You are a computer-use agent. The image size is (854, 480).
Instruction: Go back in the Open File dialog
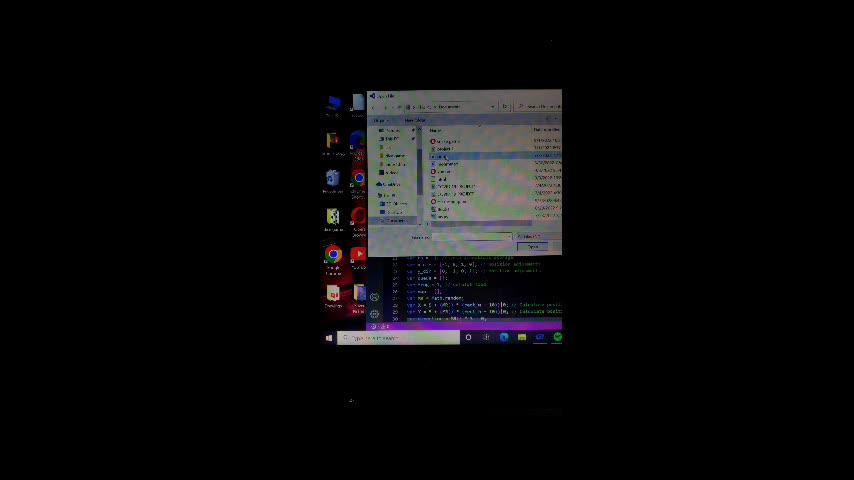tap(374, 107)
